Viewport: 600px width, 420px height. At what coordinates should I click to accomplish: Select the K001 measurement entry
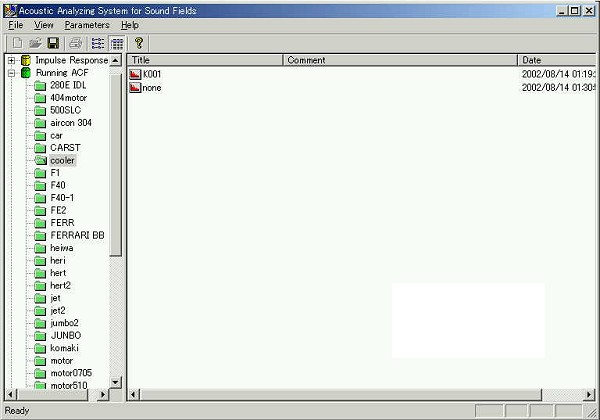151,74
